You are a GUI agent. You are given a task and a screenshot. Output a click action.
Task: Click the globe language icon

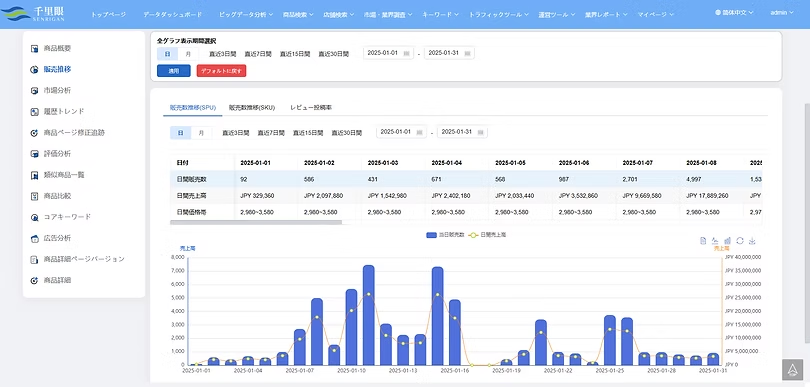tap(718, 12)
